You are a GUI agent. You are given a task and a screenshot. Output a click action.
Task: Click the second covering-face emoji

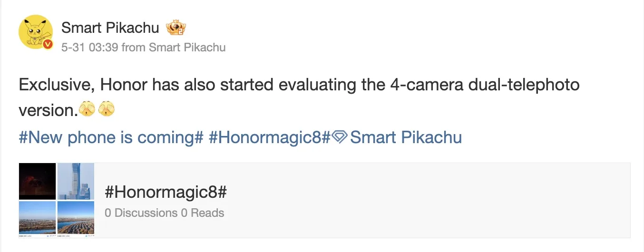(x=107, y=110)
